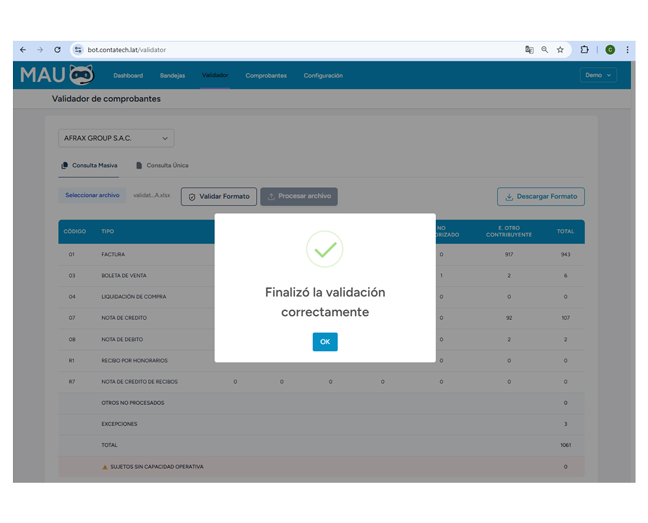Image resolution: width=648 pixels, height=523 pixels.
Task: Reload the page with refresh icon
Action: click(57, 49)
